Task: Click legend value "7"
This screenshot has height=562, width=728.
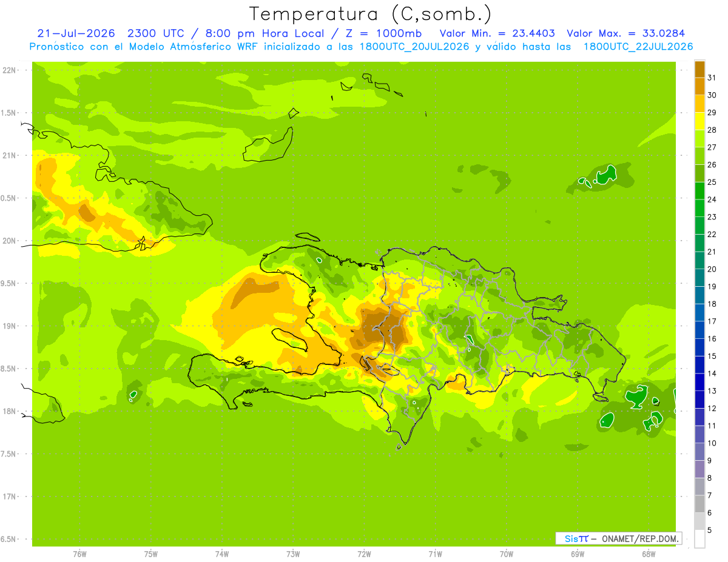Action: [710, 495]
